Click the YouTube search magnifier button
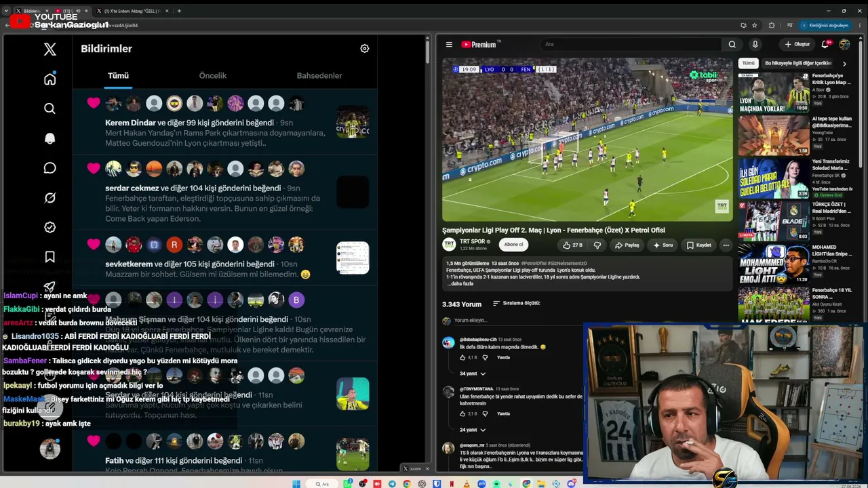868x488 pixels. [x=732, y=44]
